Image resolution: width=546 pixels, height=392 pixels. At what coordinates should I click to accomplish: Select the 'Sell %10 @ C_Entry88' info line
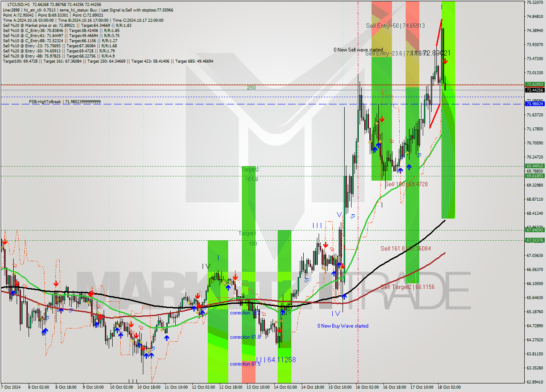point(60,40)
